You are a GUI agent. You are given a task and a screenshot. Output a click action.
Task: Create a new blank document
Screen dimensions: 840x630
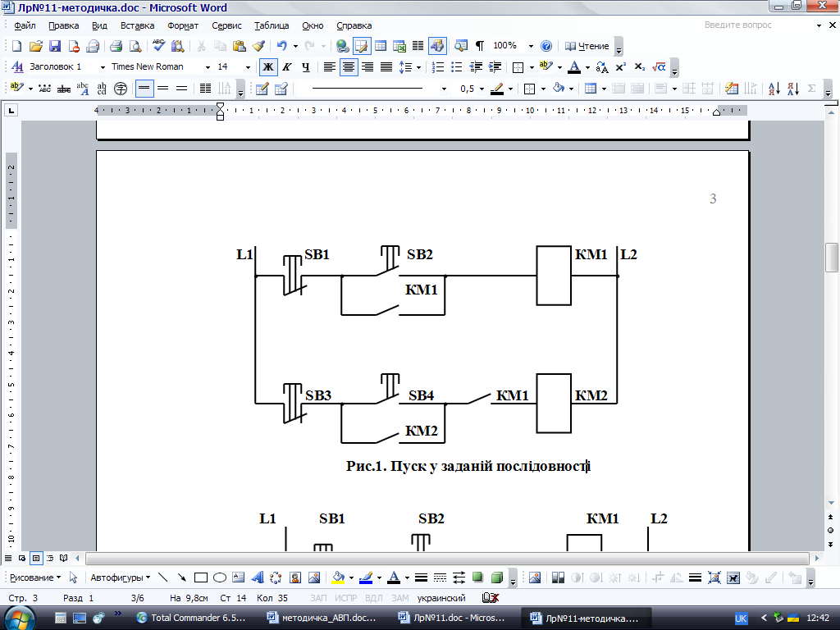coord(16,46)
